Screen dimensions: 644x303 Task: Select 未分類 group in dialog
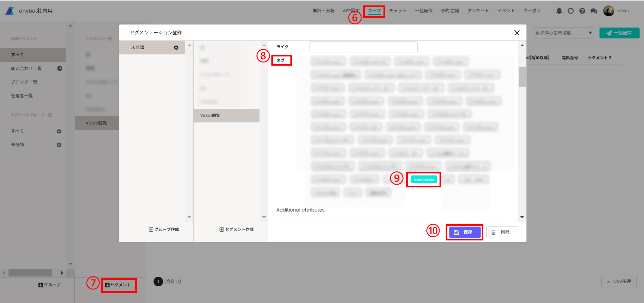coord(151,48)
